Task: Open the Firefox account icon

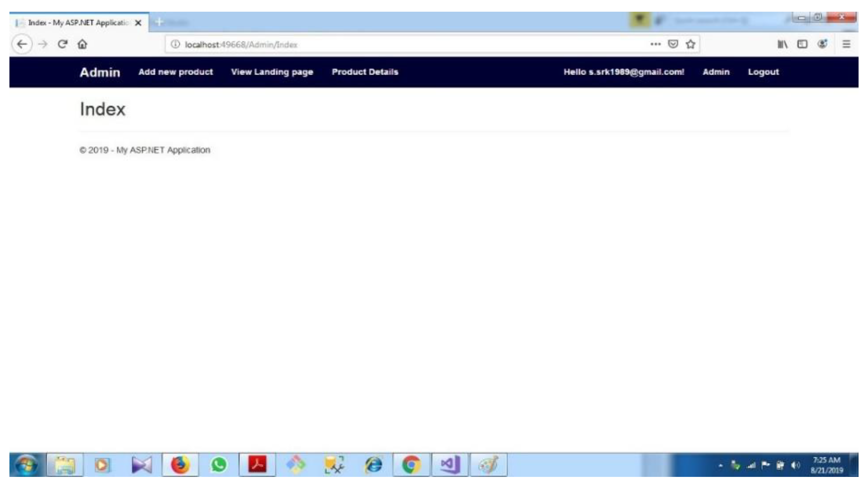Action: click(822, 44)
